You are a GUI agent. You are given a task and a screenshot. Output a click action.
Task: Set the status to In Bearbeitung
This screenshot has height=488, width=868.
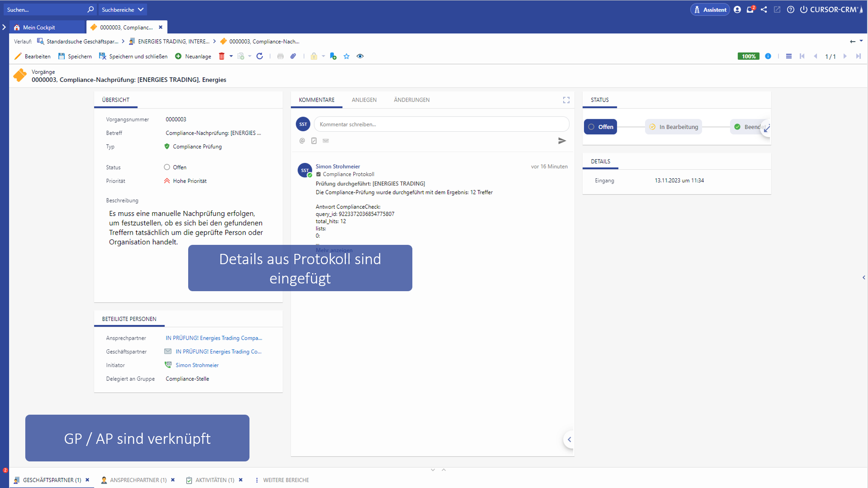click(x=673, y=127)
